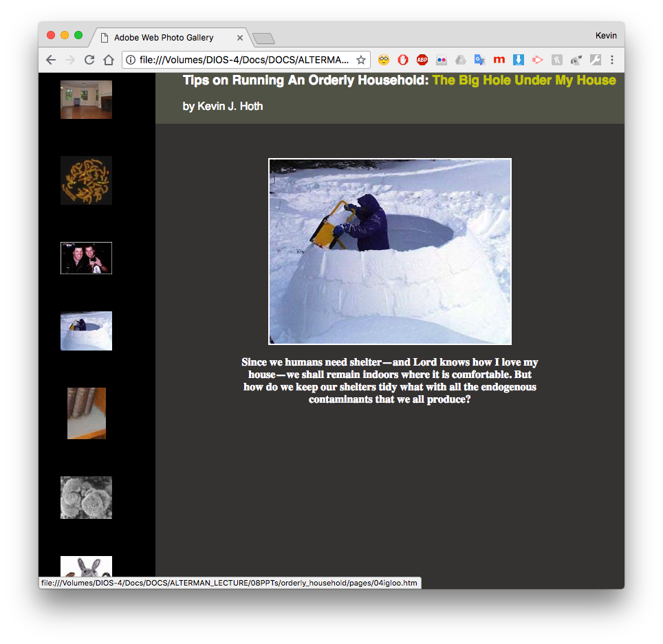Bookmark this page with the star icon
Screen dimensions: 663x644
tap(360, 60)
